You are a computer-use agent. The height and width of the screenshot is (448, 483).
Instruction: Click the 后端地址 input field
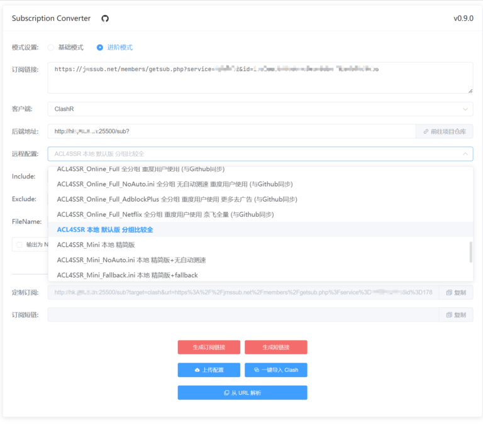[231, 131]
